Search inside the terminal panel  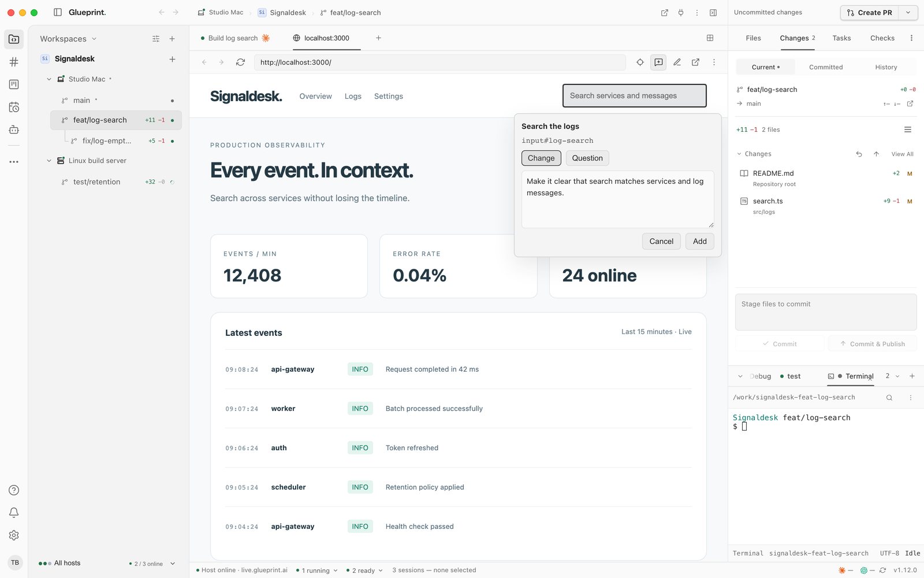pyautogui.click(x=889, y=398)
